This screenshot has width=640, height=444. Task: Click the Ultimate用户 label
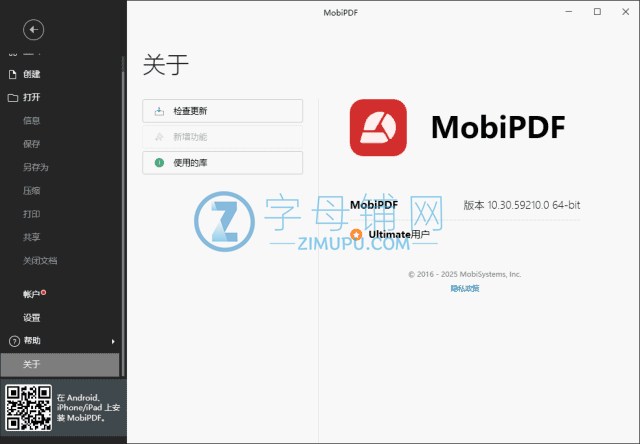pos(399,235)
